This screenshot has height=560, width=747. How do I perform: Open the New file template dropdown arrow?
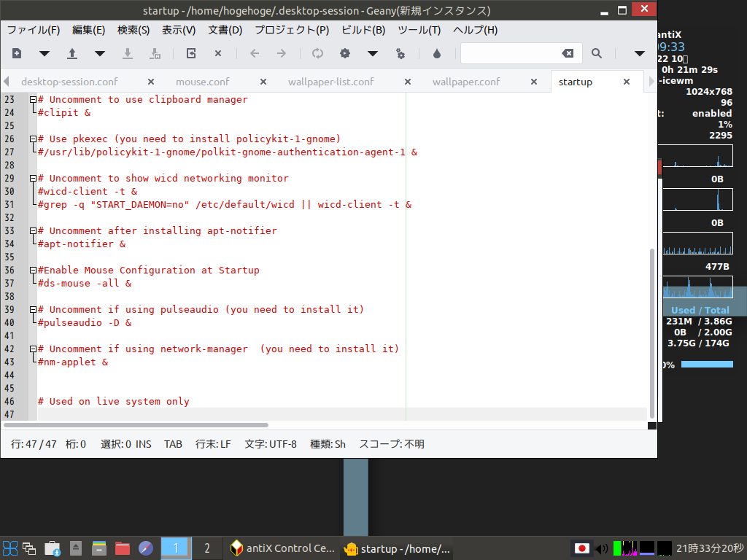coord(44,53)
